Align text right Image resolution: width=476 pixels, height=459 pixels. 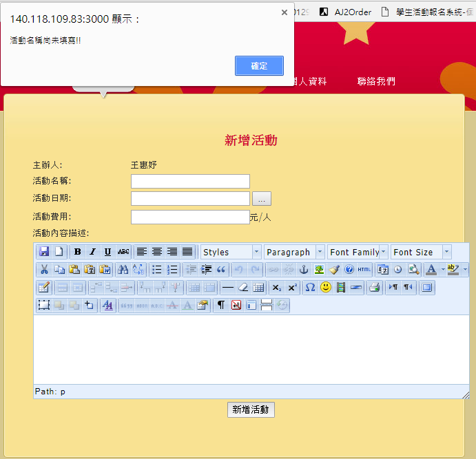[172, 252]
